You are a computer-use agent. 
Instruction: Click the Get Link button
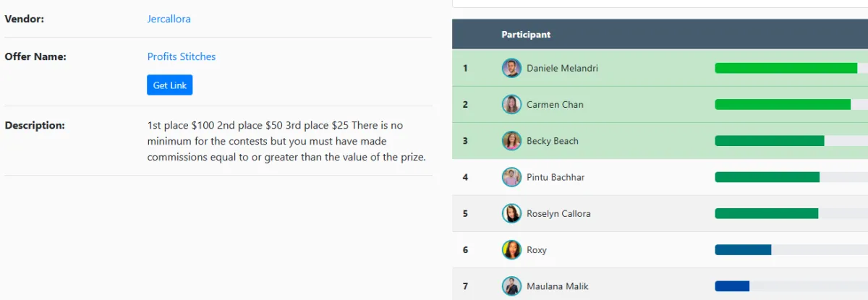click(170, 85)
